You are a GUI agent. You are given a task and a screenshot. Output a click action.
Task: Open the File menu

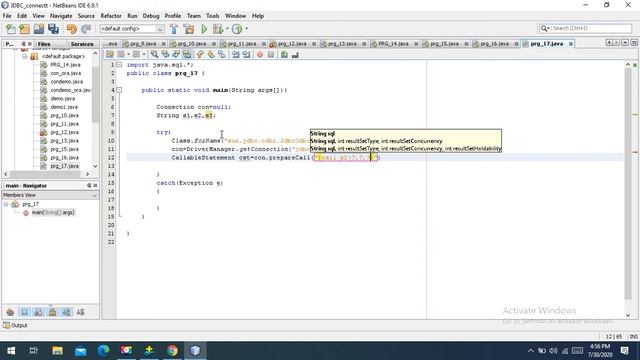click(7, 16)
